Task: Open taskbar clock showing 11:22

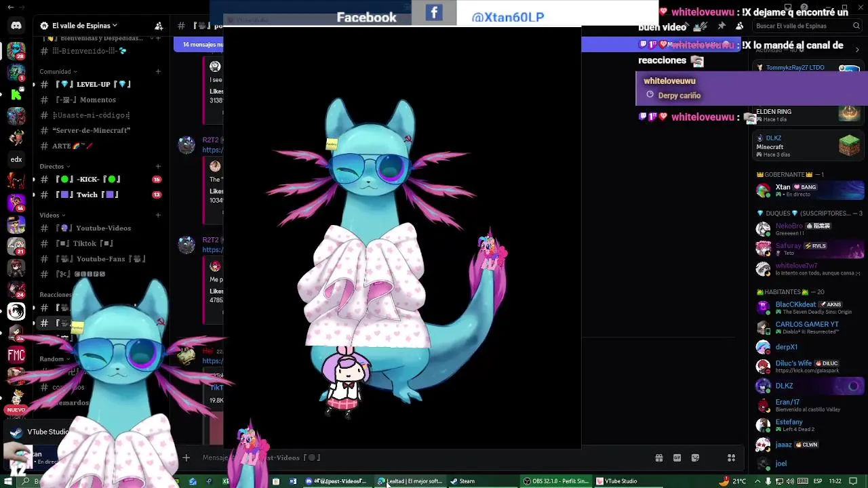Action: tap(835, 481)
